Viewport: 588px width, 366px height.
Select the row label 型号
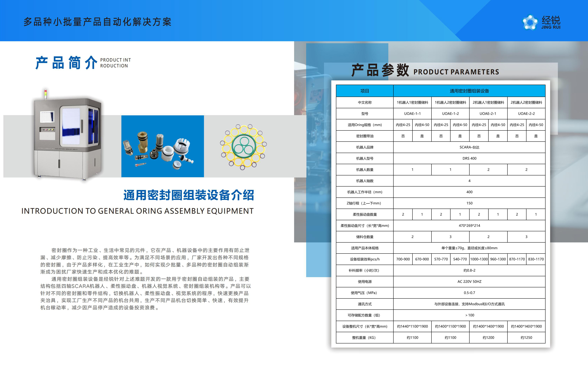pos(365,114)
